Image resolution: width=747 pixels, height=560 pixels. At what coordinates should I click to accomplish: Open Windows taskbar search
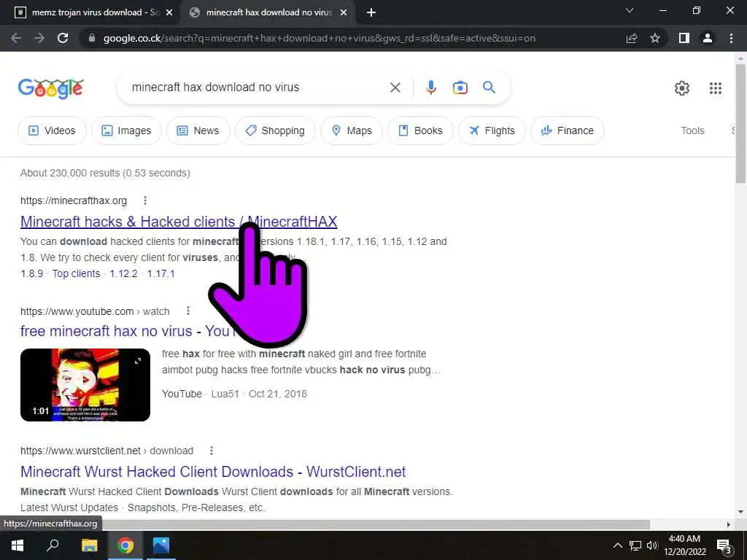click(x=53, y=545)
